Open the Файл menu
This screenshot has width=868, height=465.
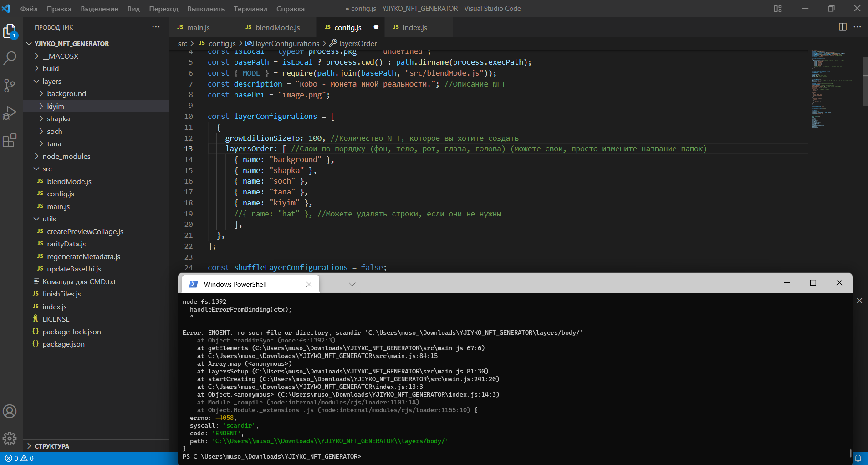tap(29, 9)
